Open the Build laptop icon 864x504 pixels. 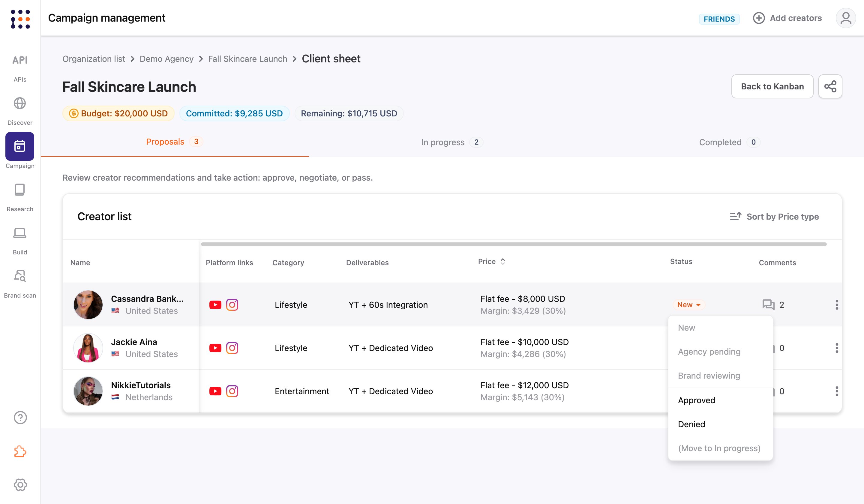click(x=20, y=233)
